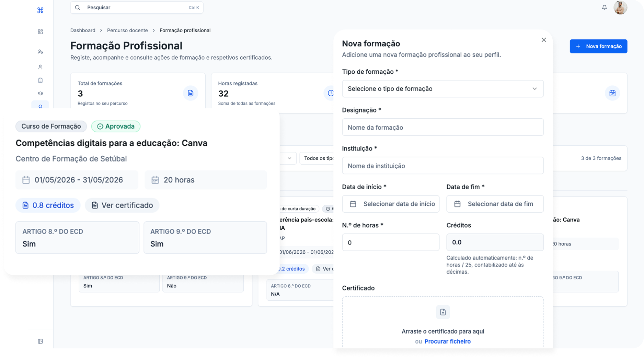
Task: Click the search magnifier icon
Action: [x=78, y=8]
